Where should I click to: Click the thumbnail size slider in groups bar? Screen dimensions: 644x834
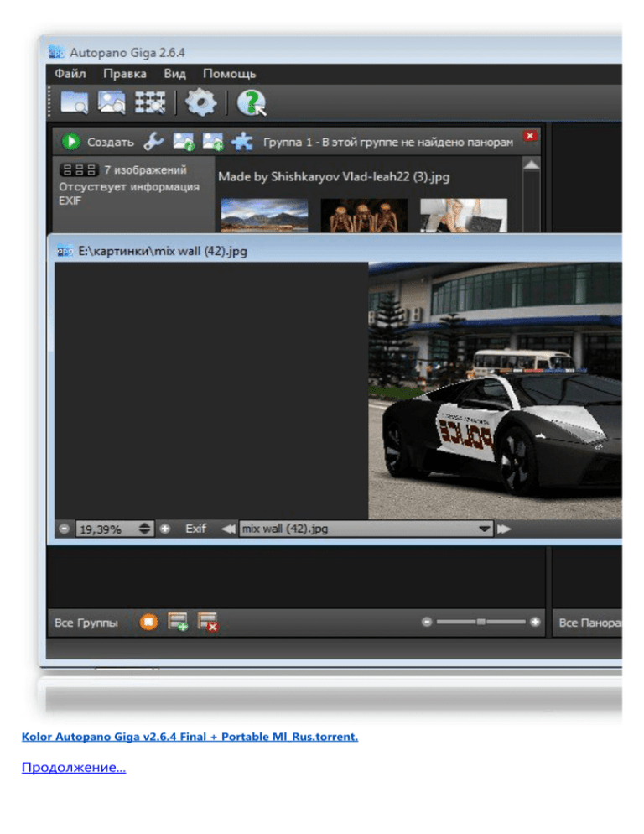coord(480,622)
